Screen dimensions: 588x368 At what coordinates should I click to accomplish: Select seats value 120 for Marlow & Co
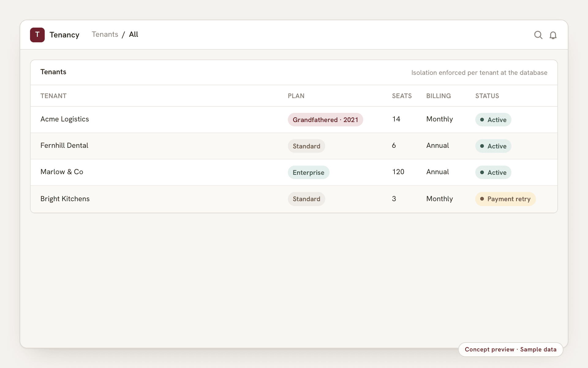(398, 172)
